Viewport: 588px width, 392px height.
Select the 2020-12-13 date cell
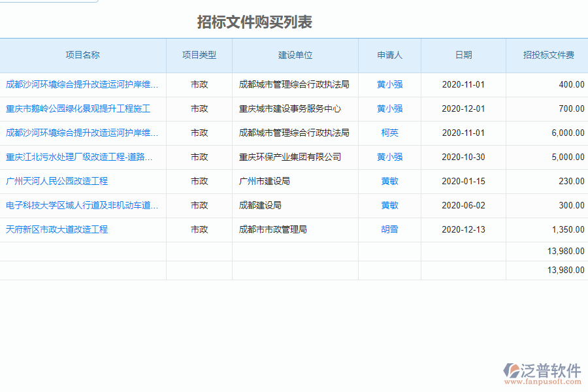coord(464,229)
